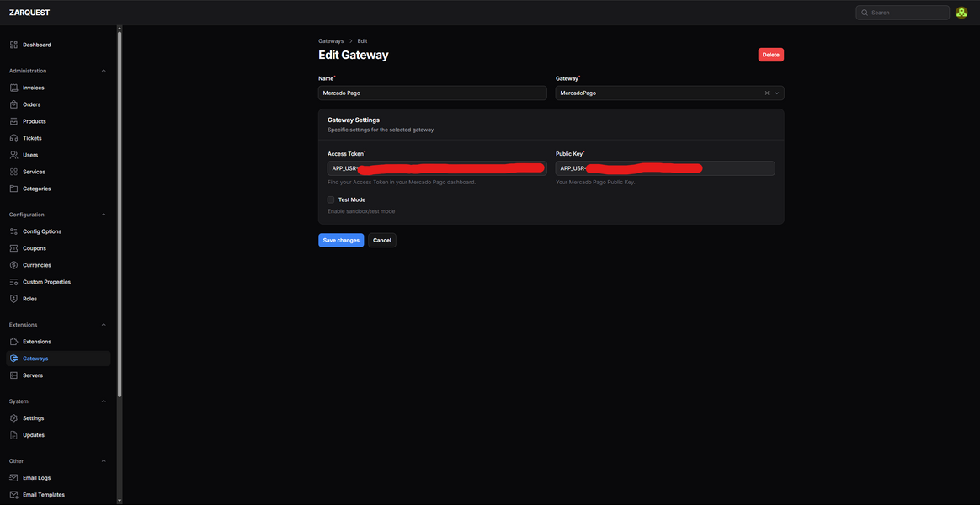The width and height of the screenshot is (980, 505).
Task: Collapse the Administration section
Action: pos(104,71)
